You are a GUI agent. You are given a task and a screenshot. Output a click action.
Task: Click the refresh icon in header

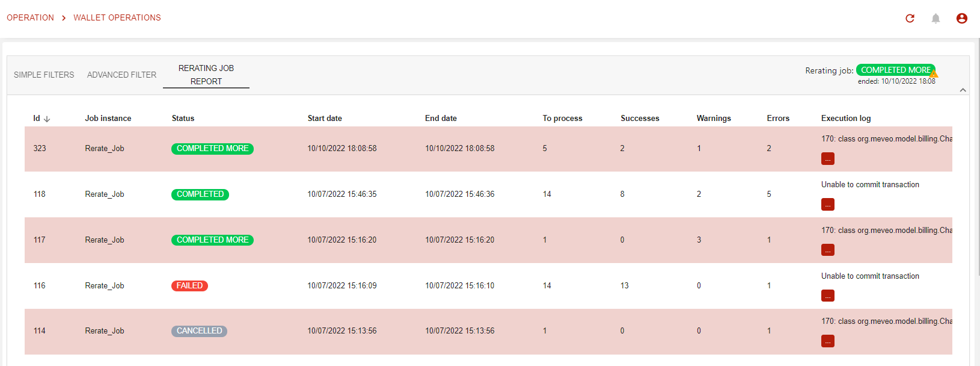pos(910,19)
